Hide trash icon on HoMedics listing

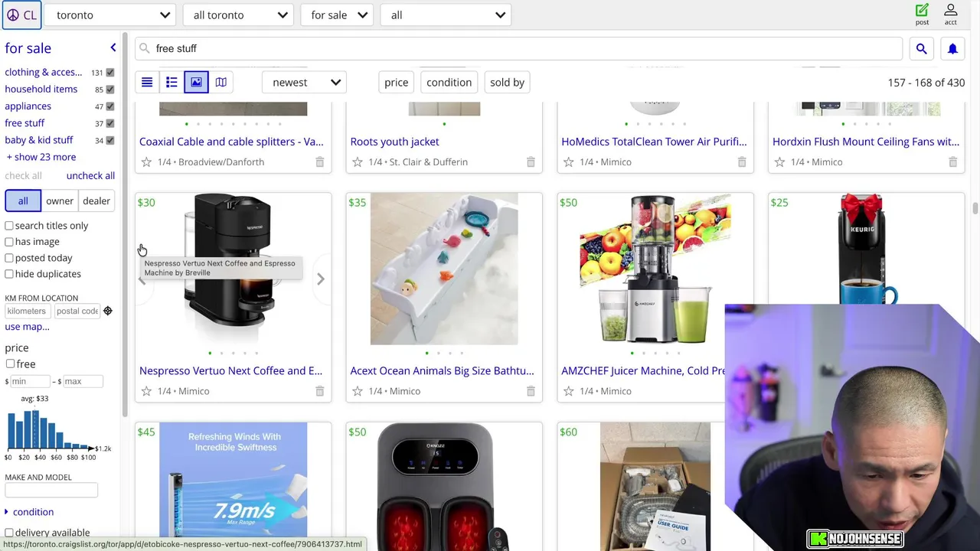click(741, 161)
